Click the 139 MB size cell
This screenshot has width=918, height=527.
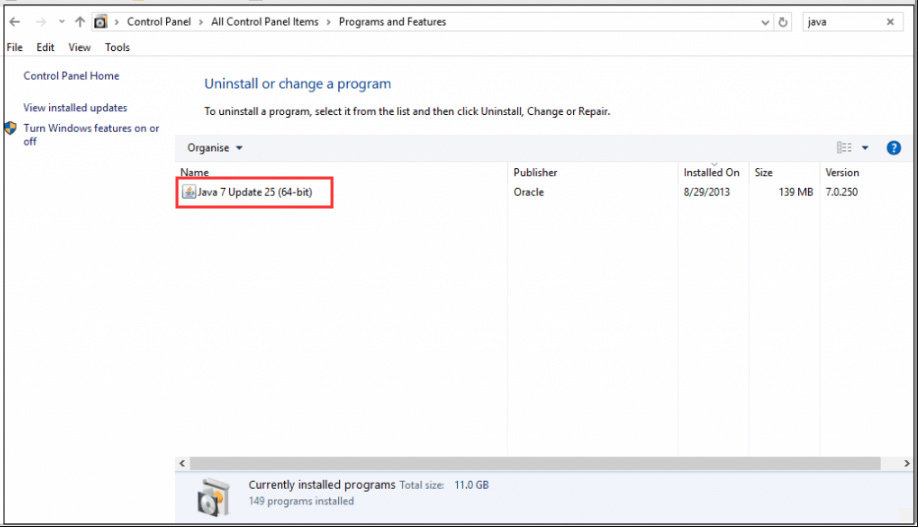(796, 192)
